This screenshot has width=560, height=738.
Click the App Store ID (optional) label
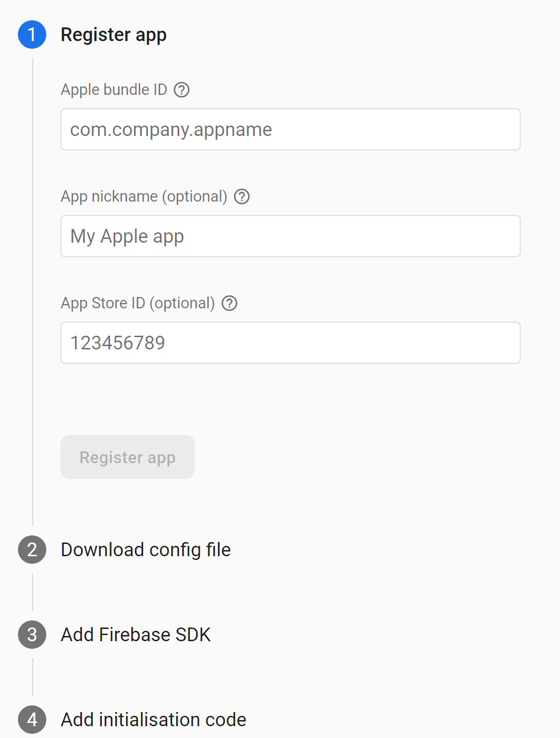138,303
